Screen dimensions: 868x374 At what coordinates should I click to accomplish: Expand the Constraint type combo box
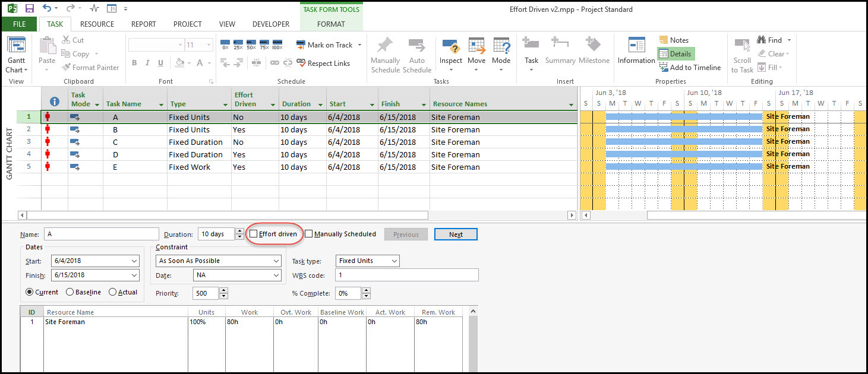[276, 261]
